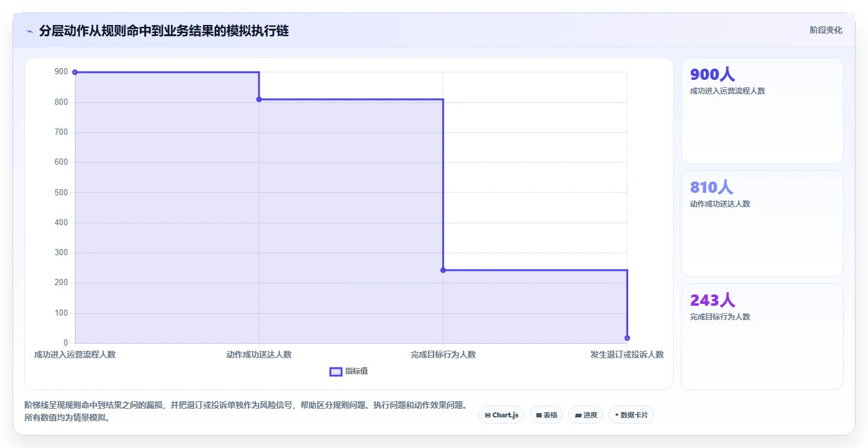
Task: Click the 810 data point at 动作成功送达人数
Action: (259, 99)
